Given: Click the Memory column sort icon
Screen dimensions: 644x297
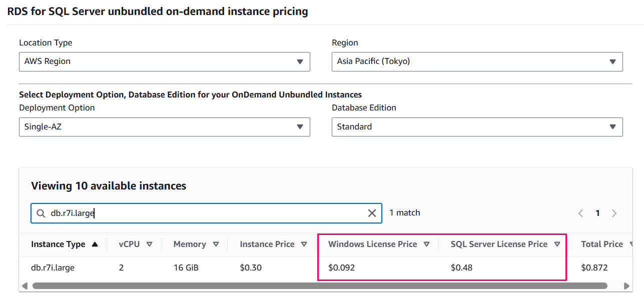Looking at the screenshot, I should click(216, 244).
